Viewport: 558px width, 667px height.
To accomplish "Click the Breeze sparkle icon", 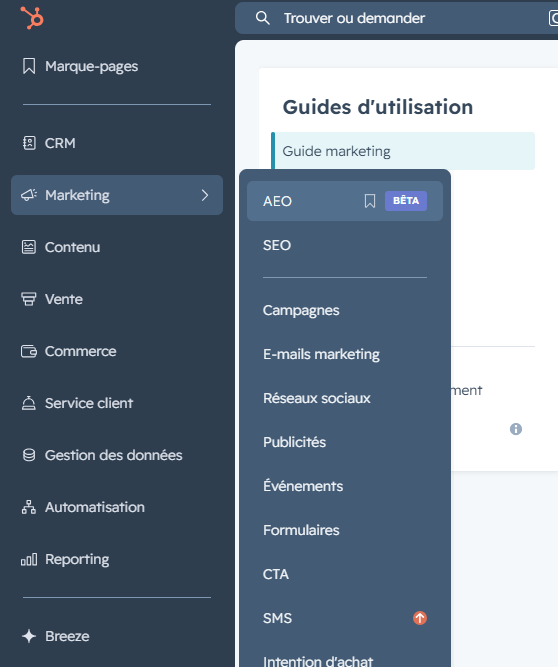I will [x=29, y=636].
